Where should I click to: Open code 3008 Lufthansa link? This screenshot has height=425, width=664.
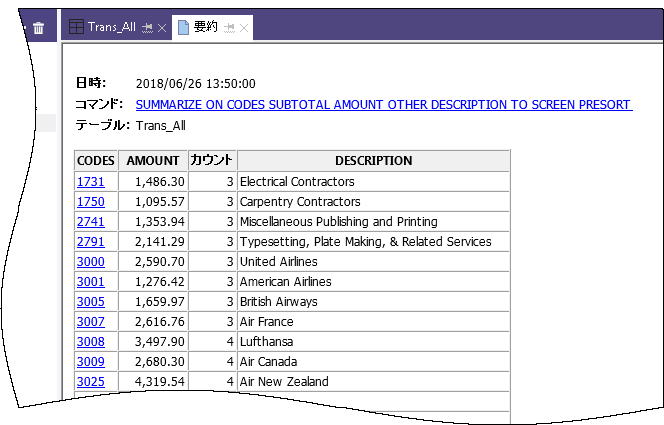[89, 342]
